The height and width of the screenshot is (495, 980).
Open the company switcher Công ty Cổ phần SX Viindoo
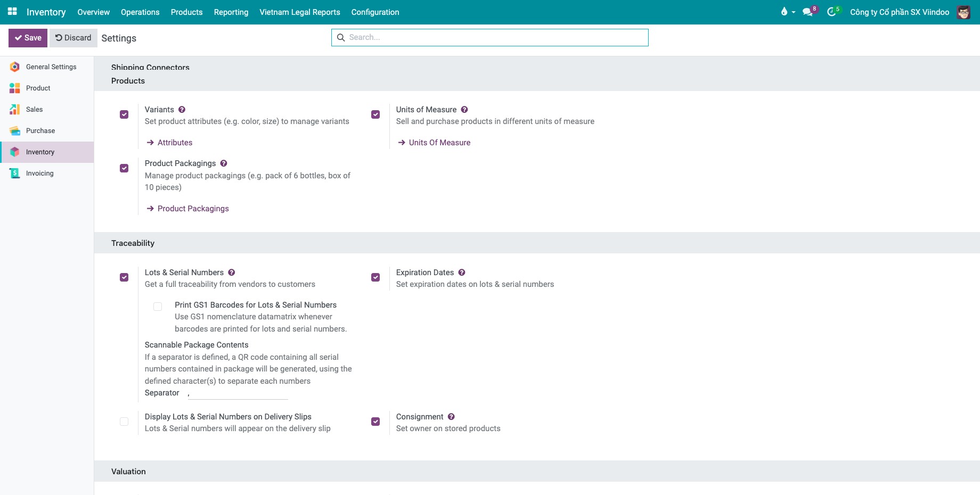[900, 12]
